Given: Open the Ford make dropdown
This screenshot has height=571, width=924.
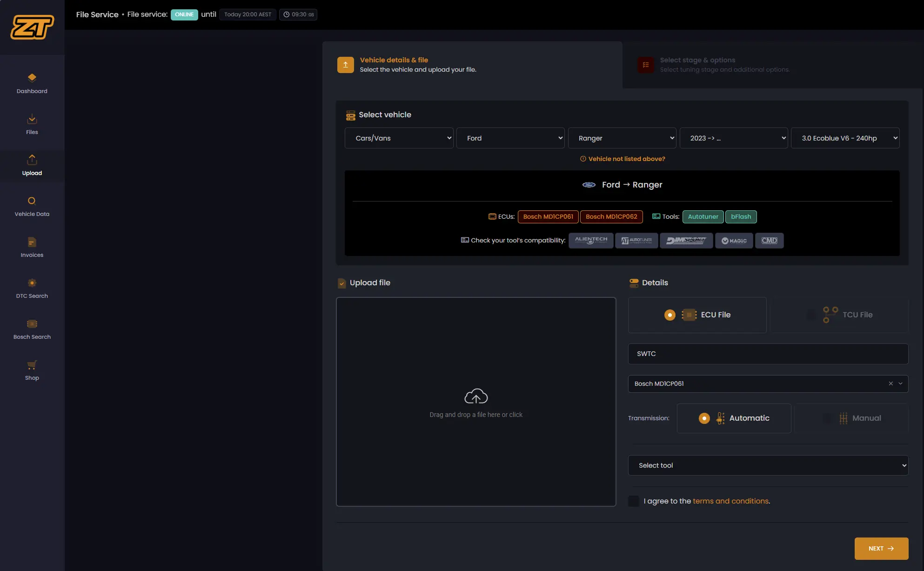Looking at the screenshot, I should tap(510, 138).
